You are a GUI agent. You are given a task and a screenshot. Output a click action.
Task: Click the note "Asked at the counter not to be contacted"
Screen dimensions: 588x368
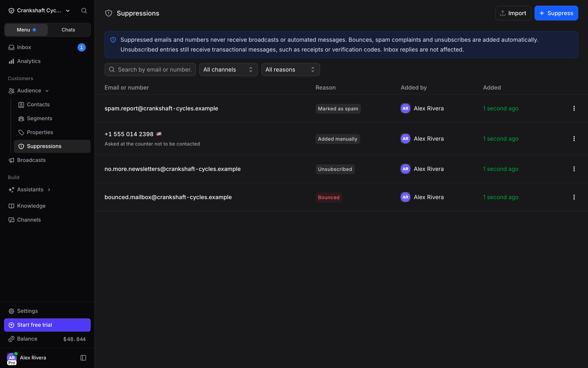152,144
